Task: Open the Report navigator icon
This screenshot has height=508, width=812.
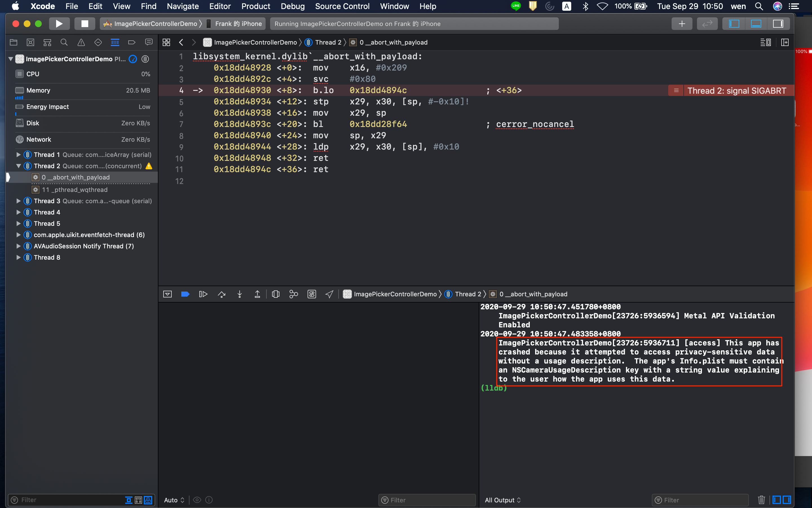Action: point(149,42)
